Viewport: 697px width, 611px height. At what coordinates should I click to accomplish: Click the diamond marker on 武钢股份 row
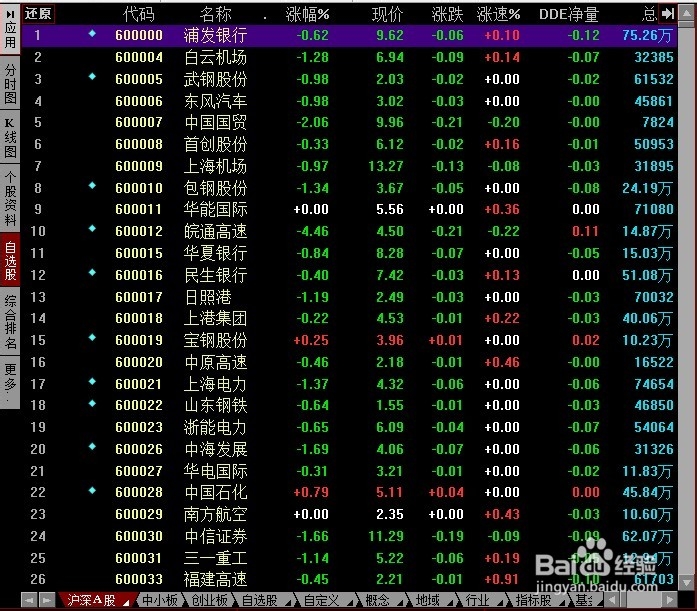[x=92, y=76]
